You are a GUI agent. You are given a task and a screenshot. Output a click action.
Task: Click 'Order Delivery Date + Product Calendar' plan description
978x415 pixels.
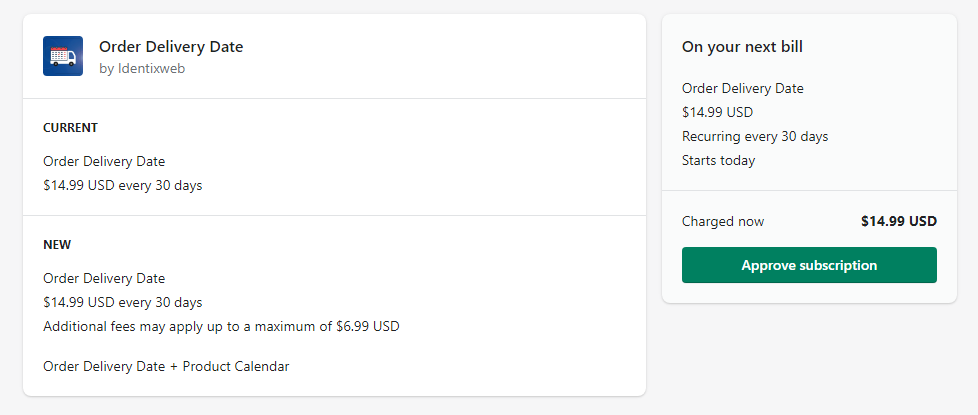(166, 366)
